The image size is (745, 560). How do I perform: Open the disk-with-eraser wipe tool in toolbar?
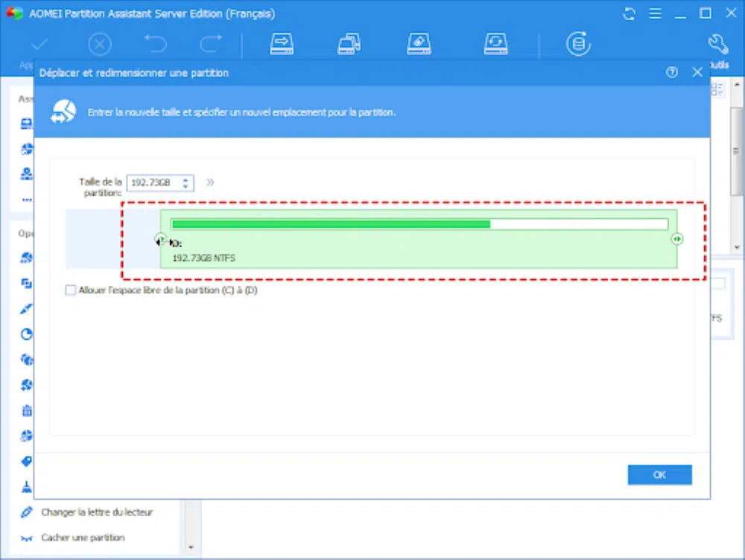(419, 44)
